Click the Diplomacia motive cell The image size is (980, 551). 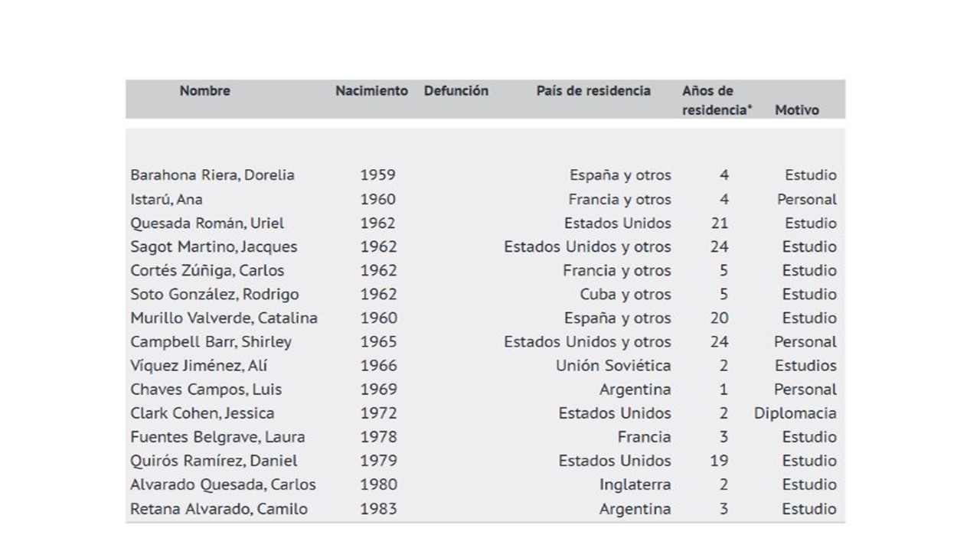tap(795, 413)
